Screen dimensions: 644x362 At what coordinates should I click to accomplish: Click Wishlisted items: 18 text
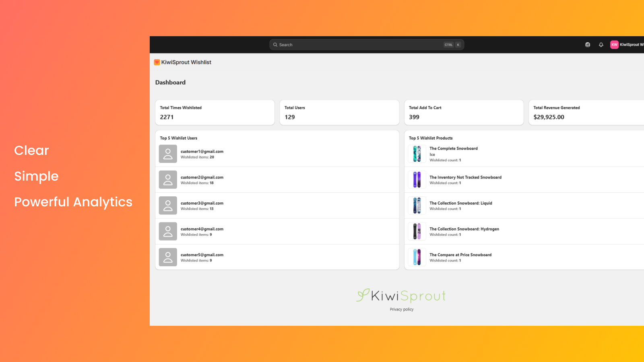pyautogui.click(x=197, y=183)
